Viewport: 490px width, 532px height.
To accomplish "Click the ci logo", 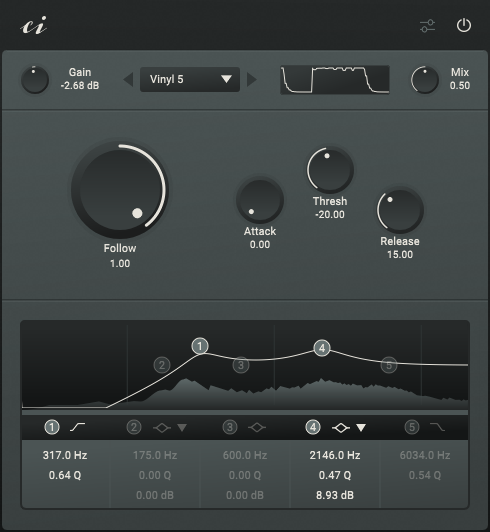I will [x=33, y=26].
